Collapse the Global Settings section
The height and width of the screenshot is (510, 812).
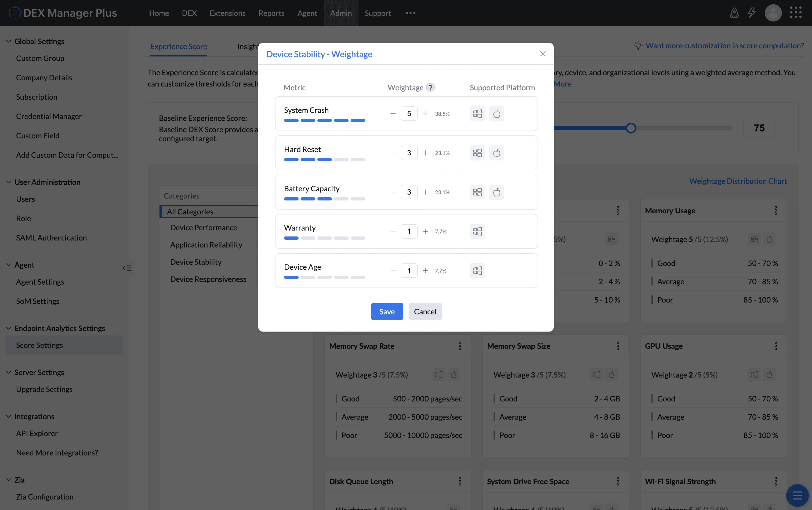(x=8, y=41)
